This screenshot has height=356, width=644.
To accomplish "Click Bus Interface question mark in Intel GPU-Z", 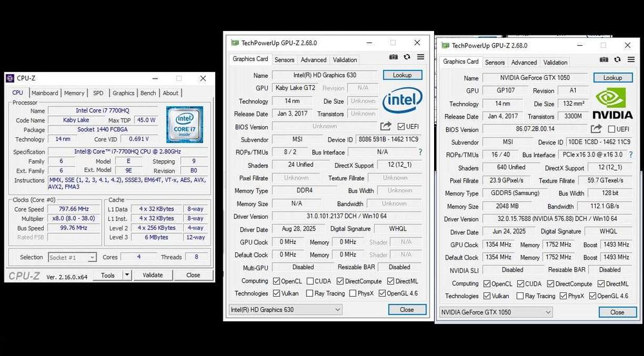I will (x=420, y=152).
